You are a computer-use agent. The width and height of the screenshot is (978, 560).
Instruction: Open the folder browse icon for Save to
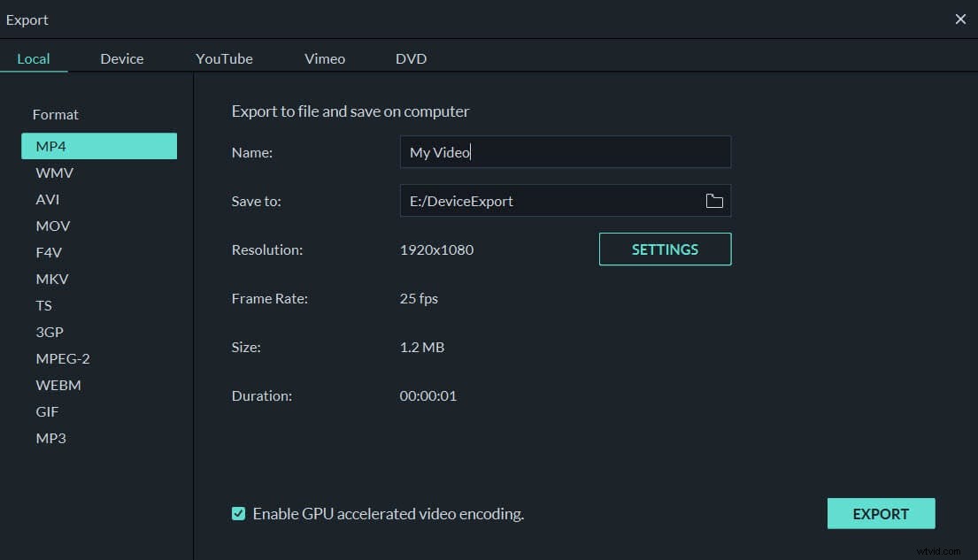pos(714,201)
